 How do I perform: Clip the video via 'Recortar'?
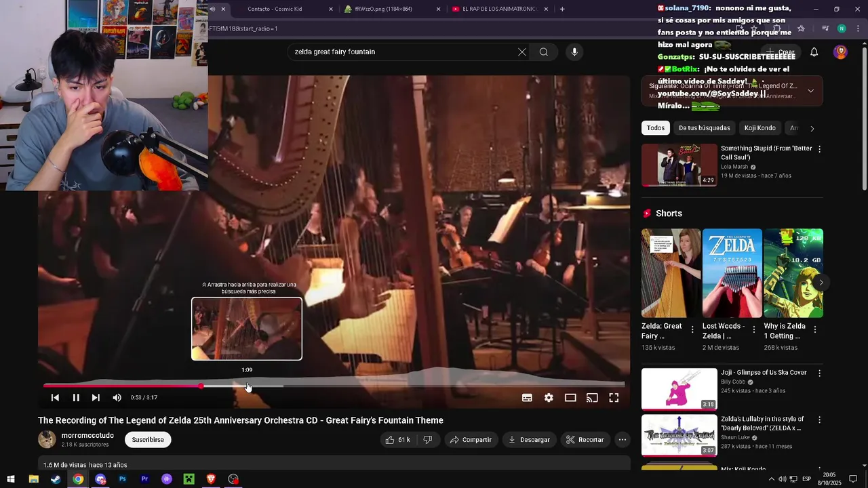coord(585,440)
